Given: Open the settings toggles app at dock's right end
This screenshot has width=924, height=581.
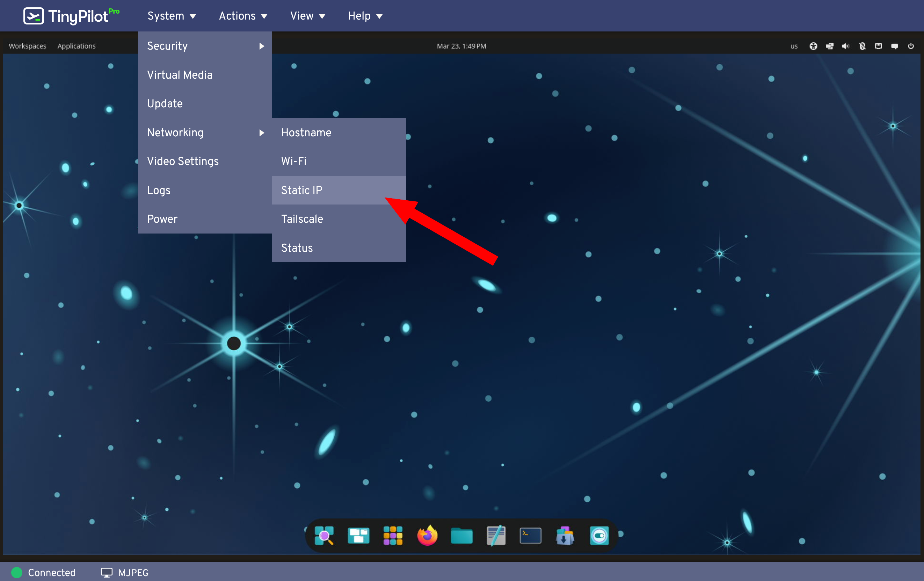Looking at the screenshot, I should [599, 536].
